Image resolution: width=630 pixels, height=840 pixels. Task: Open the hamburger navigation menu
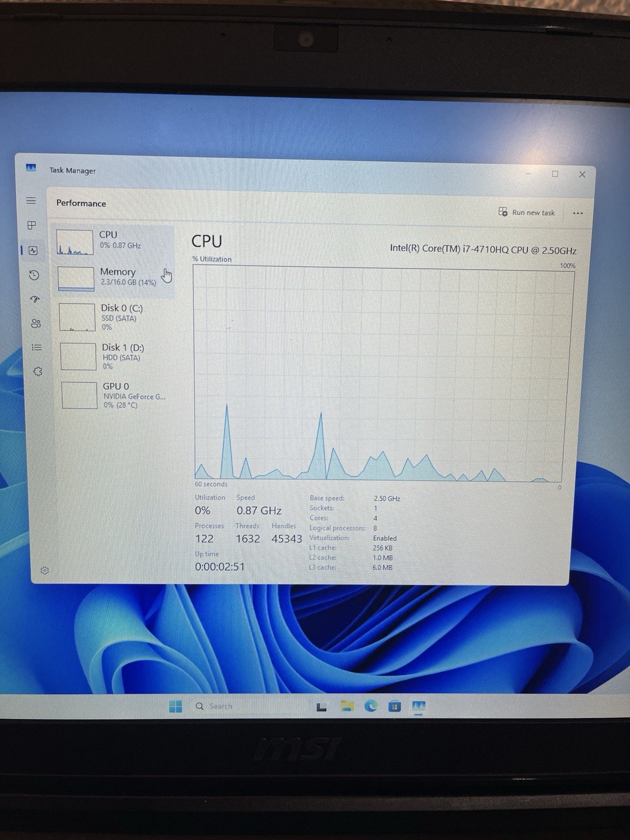pos(31,201)
